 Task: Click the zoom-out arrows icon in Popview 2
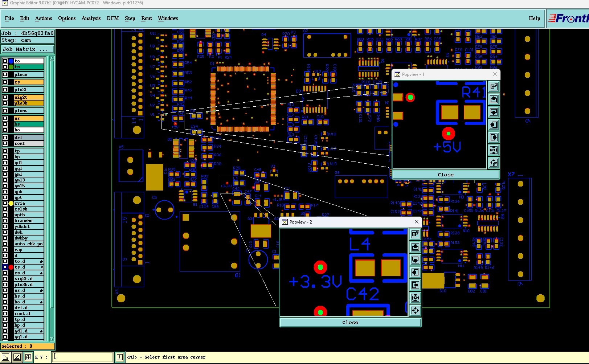coord(415,310)
